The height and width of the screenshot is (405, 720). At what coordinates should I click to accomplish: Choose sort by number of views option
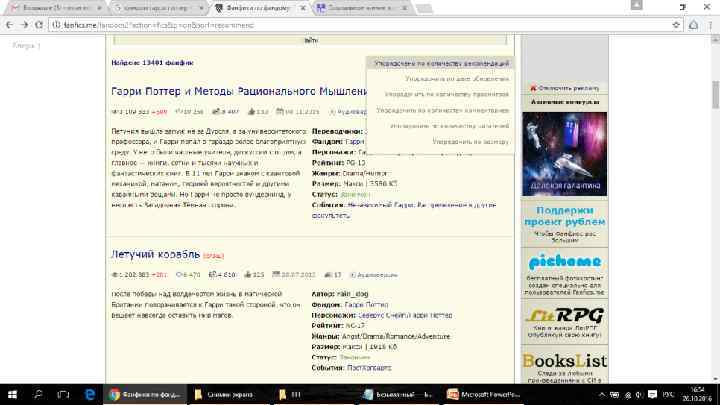pos(446,94)
